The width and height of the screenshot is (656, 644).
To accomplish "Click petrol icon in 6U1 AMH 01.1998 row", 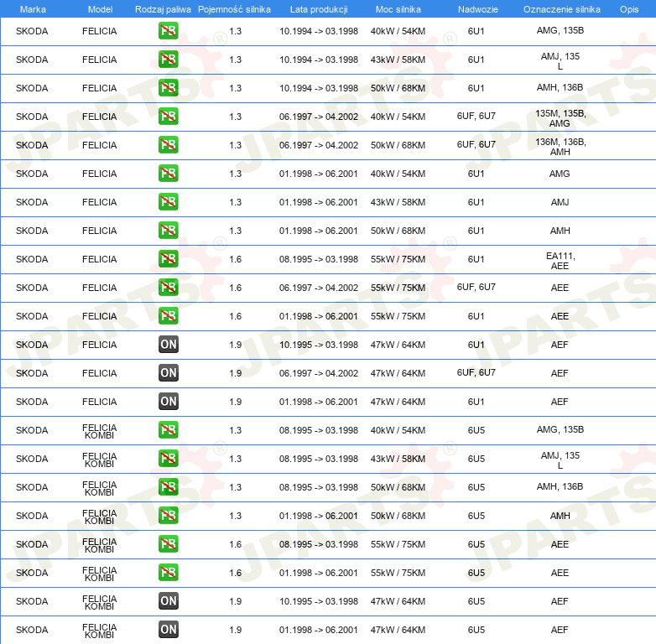I will (x=168, y=231).
